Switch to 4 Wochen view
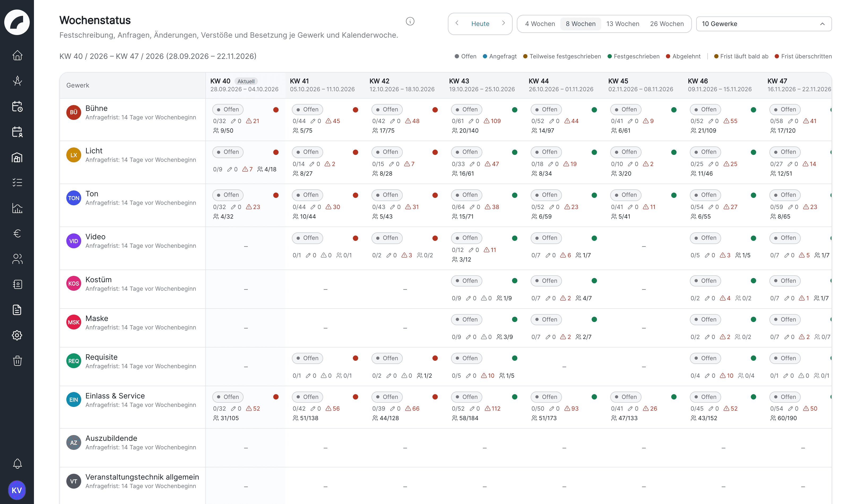 [540, 24]
